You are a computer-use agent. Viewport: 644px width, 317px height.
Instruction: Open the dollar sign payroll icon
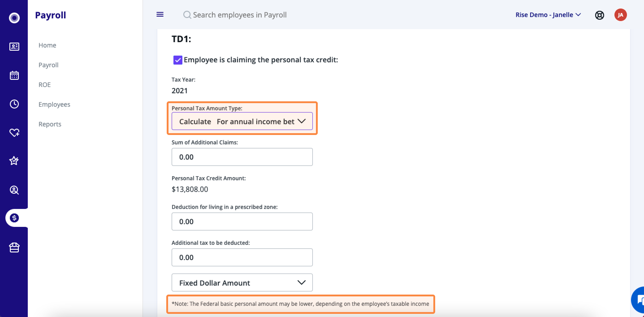tap(14, 218)
